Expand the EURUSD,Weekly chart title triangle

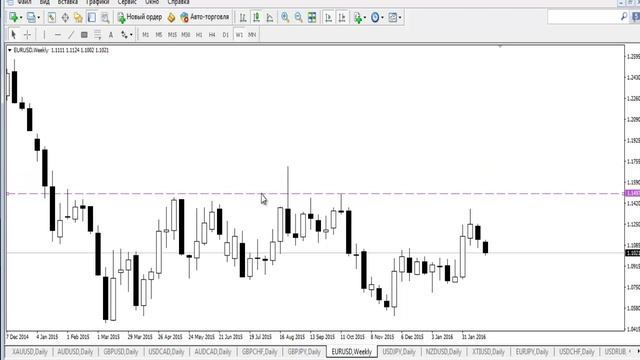9,50
